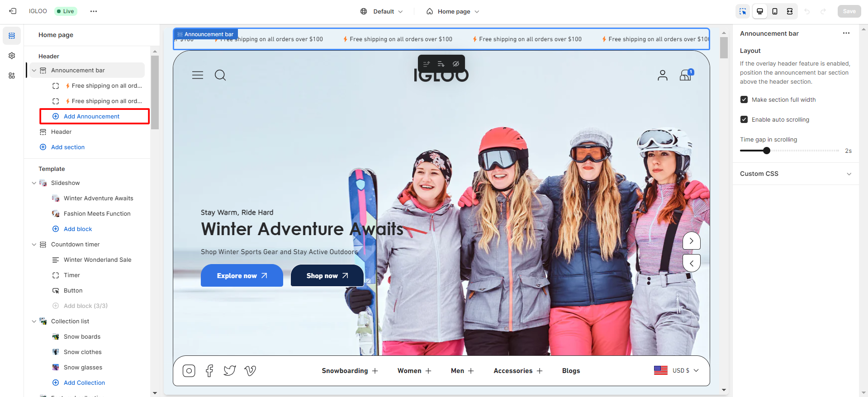Click Add Announcement link

click(91, 116)
